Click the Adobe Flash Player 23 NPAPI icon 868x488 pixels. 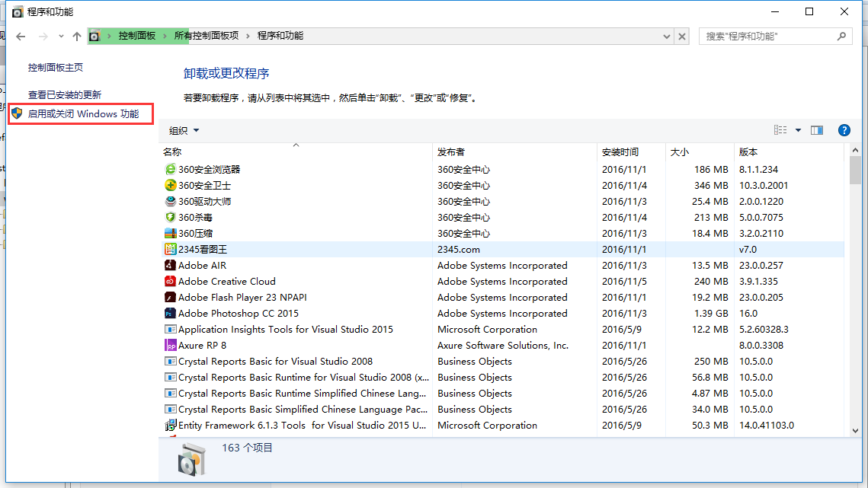(170, 298)
